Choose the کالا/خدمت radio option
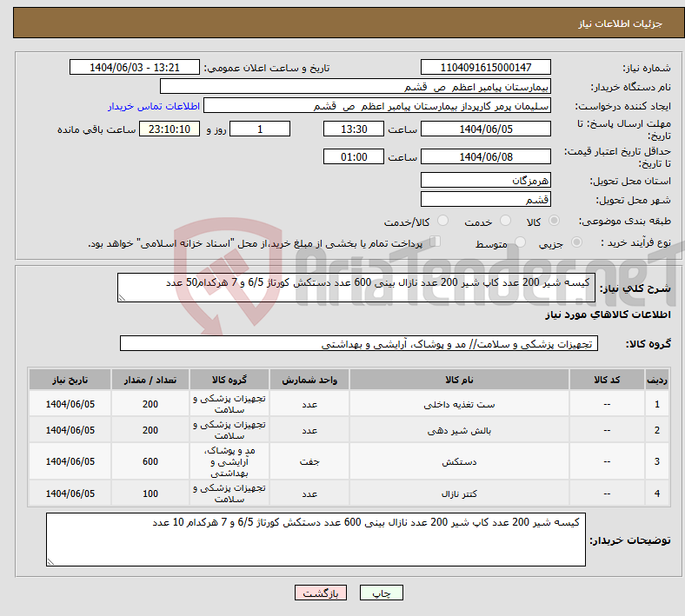The width and height of the screenshot is (685, 616). click(442, 222)
